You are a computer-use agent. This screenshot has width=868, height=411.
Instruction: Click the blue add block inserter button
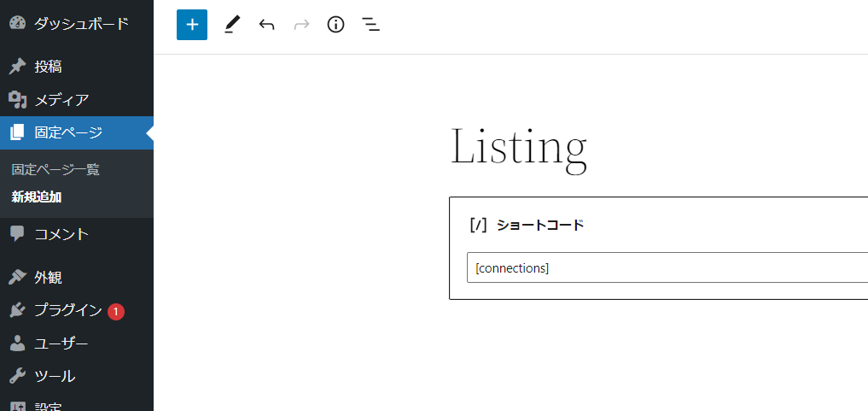tap(192, 25)
